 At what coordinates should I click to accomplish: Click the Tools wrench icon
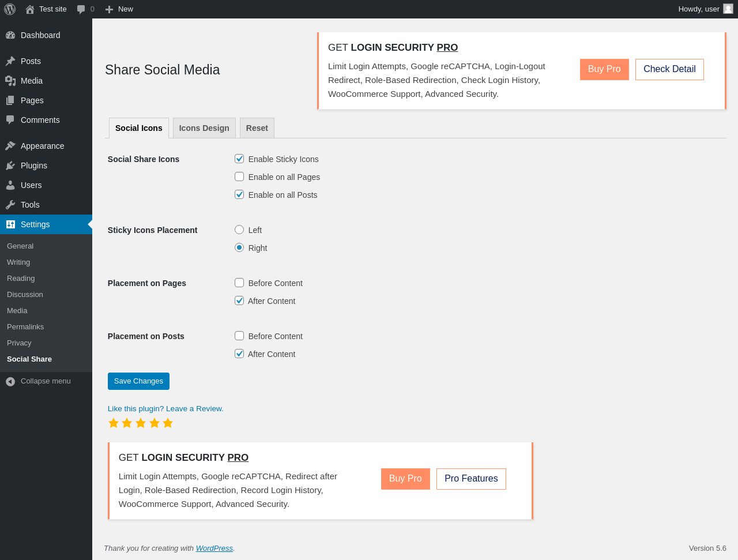[10, 205]
